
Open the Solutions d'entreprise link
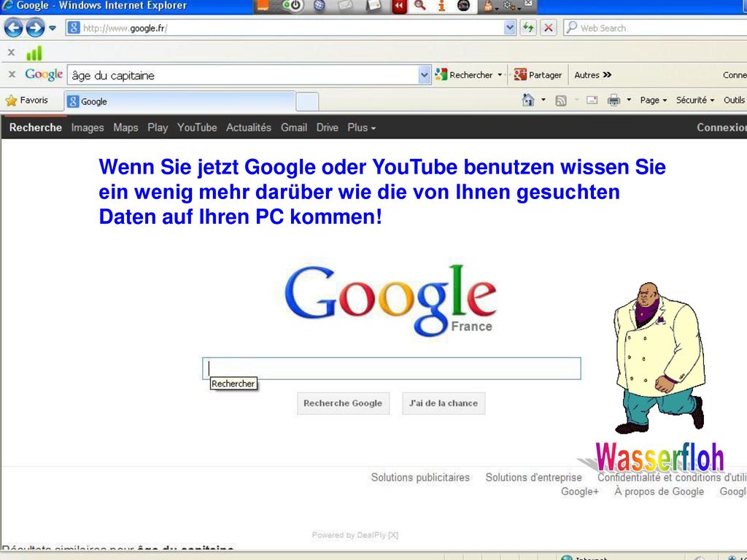click(x=533, y=477)
